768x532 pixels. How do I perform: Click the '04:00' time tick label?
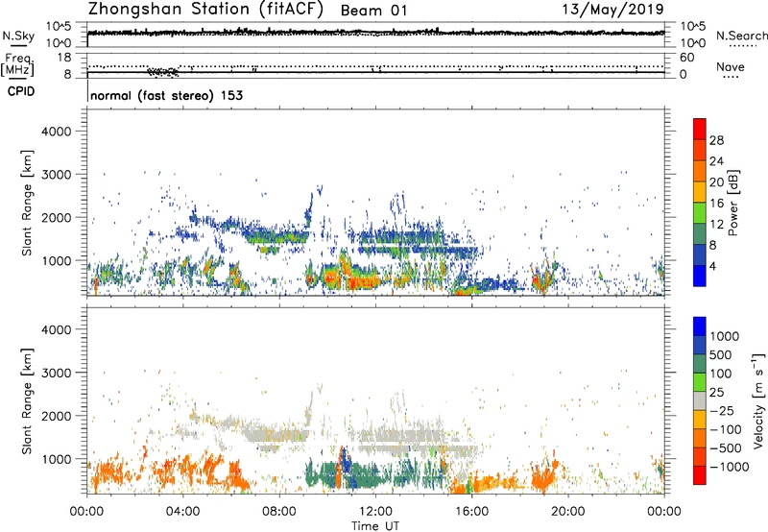tap(182, 512)
